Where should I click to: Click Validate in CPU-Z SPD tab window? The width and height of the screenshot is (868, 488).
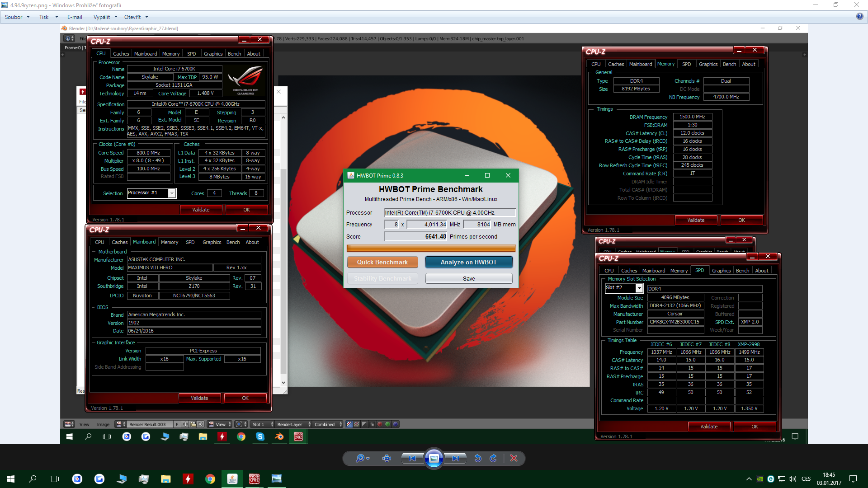click(709, 427)
